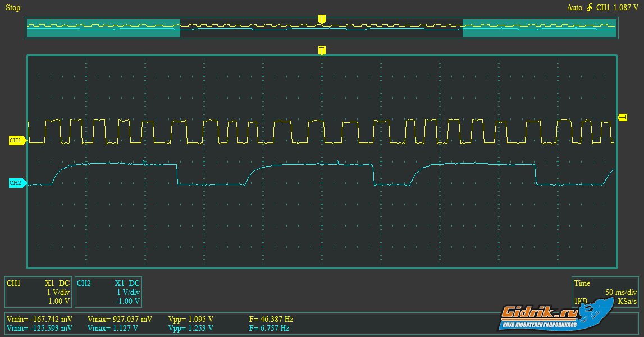Click the CH1 offset value 1.00 V
This screenshot has width=644, height=337.
point(60,301)
